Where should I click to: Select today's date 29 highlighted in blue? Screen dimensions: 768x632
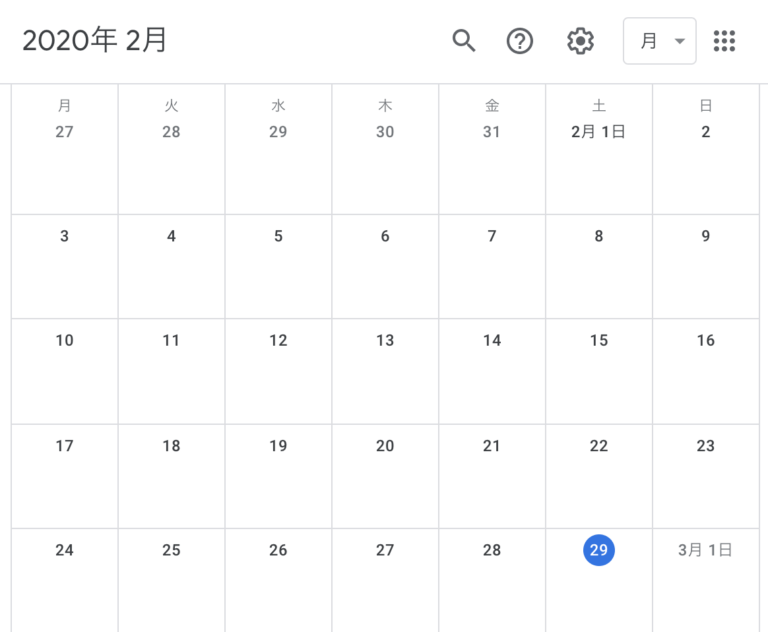coord(599,550)
